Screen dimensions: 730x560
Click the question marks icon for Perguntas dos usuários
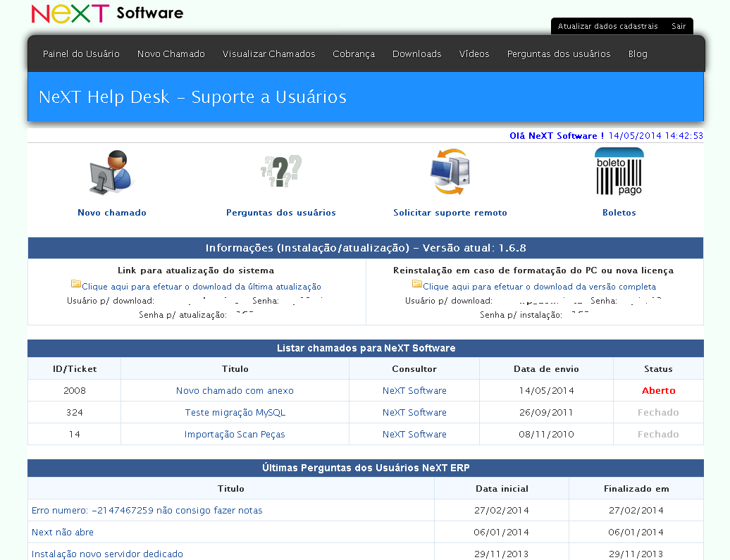[280, 169]
